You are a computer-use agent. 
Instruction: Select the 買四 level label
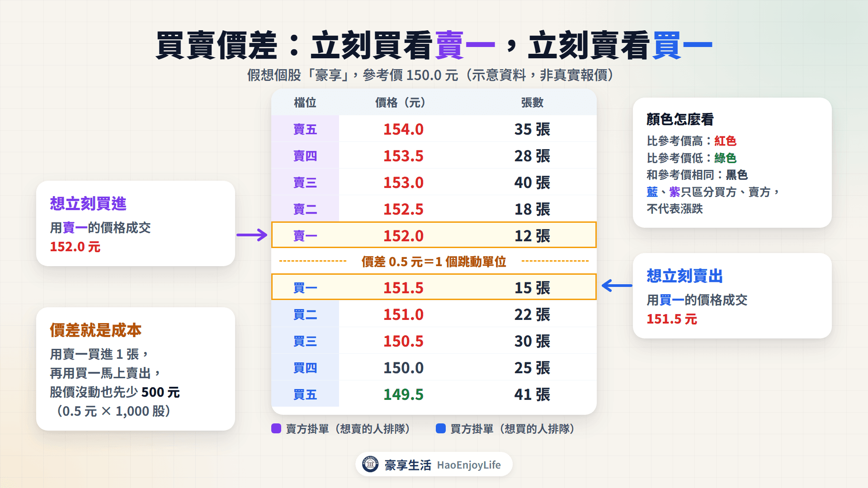click(x=305, y=368)
